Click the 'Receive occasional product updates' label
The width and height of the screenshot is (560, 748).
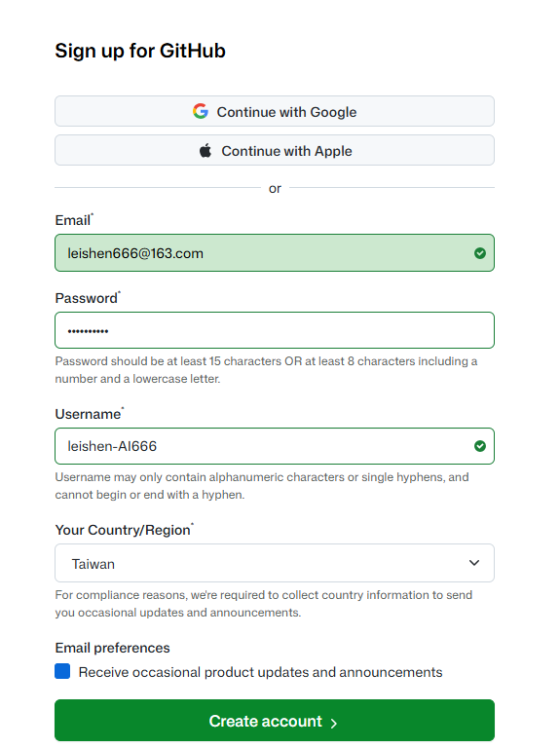(x=260, y=672)
